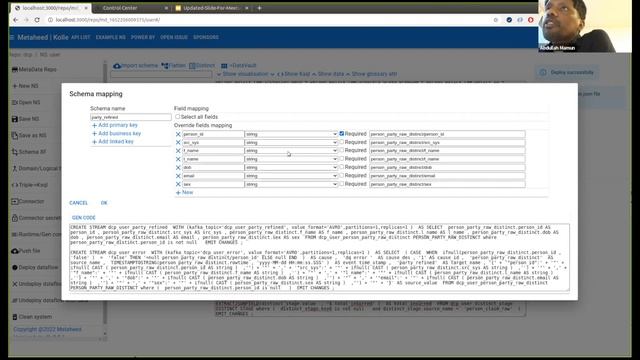This screenshot has width=640, height=360.
Task: Click the browser back arrow
Action: [16, 20]
